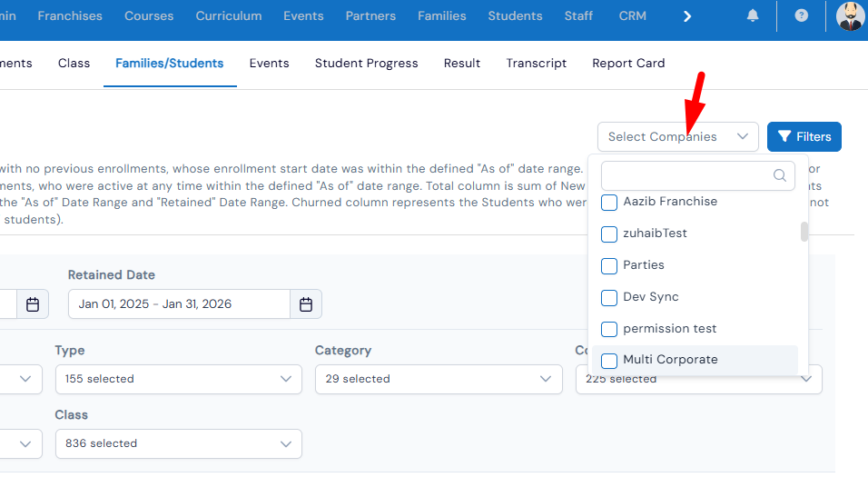
Task: Enable the Multi Corporate checkbox
Action: (x=609, y=360)
